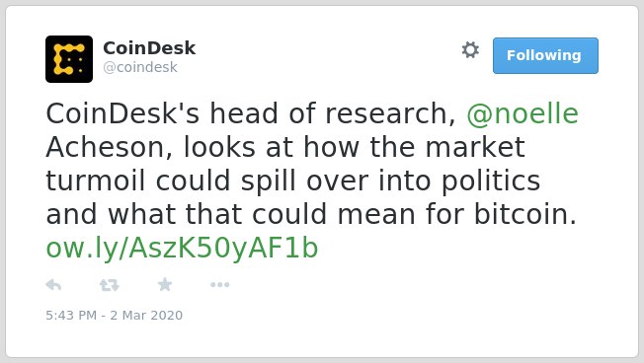The width and height of the screenshot is (644, 363).
Task: Retweet this CoinDesk tweet
Action: tap(110, 285)
